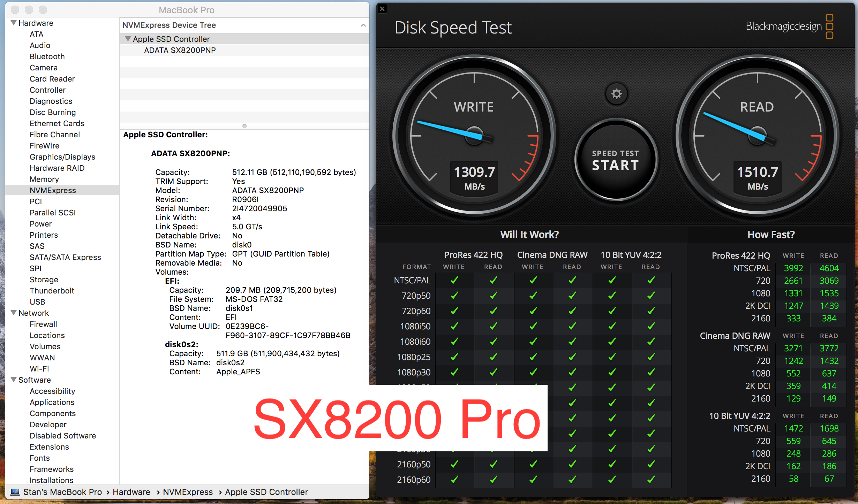858x504 pixels.
Task: Close the Disk Speed Test window
Action: 383,9
